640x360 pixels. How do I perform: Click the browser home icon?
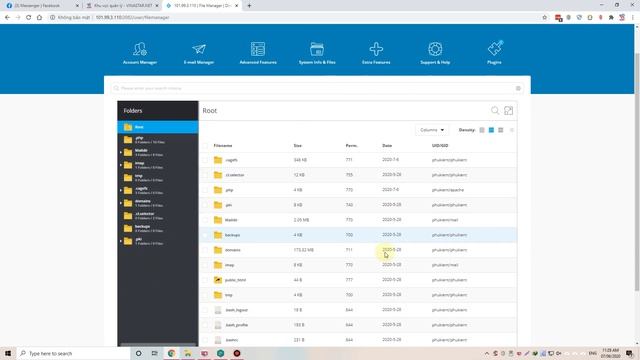coord(39,18)
